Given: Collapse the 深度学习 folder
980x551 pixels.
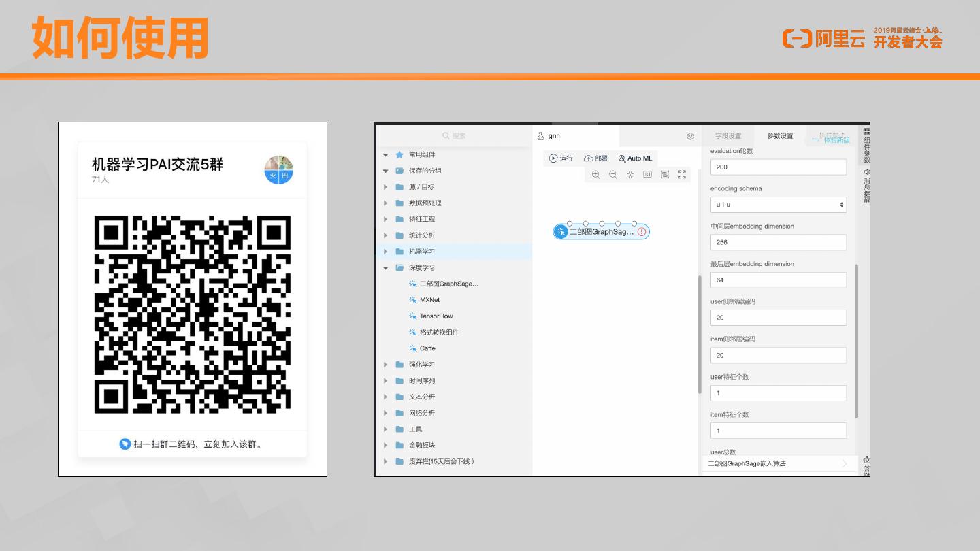Looking at the screenshot, I should [x=386, y=268].
